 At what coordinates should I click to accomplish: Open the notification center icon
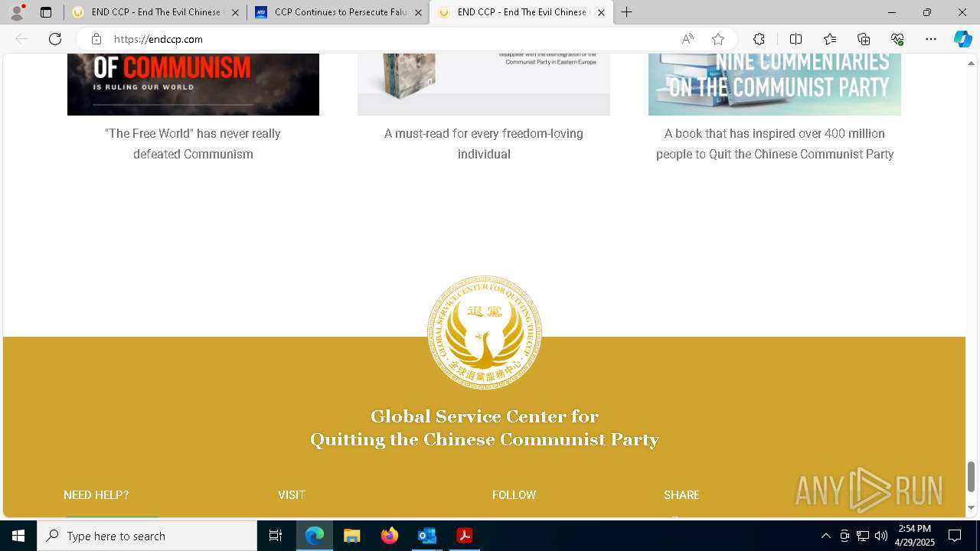[955, 536]
